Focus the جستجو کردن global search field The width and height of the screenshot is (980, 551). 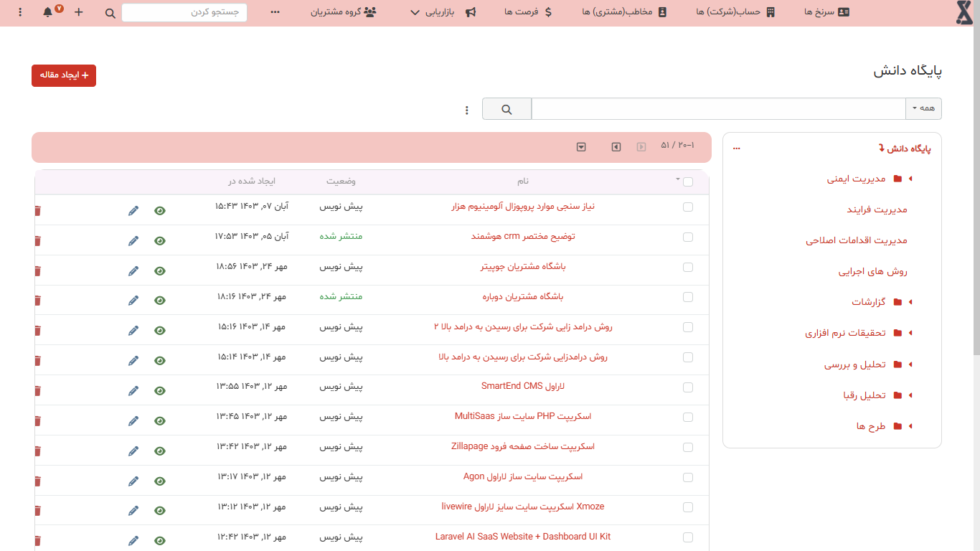click(184, 12)
